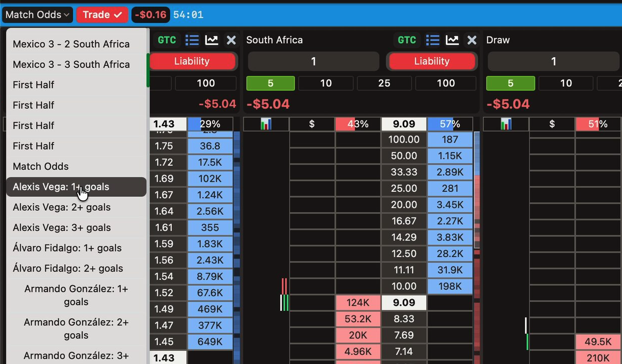Click the Draw selection title
Image resolution: width=622 pixels, height=364 pixels.
[x=498, y=40]
